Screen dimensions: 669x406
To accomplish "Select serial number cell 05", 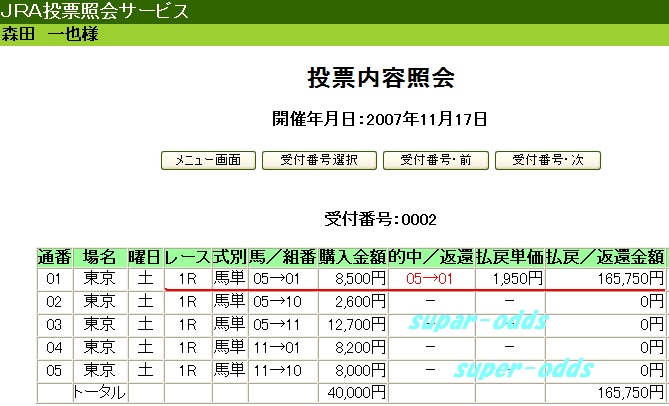I will point(55,371).
